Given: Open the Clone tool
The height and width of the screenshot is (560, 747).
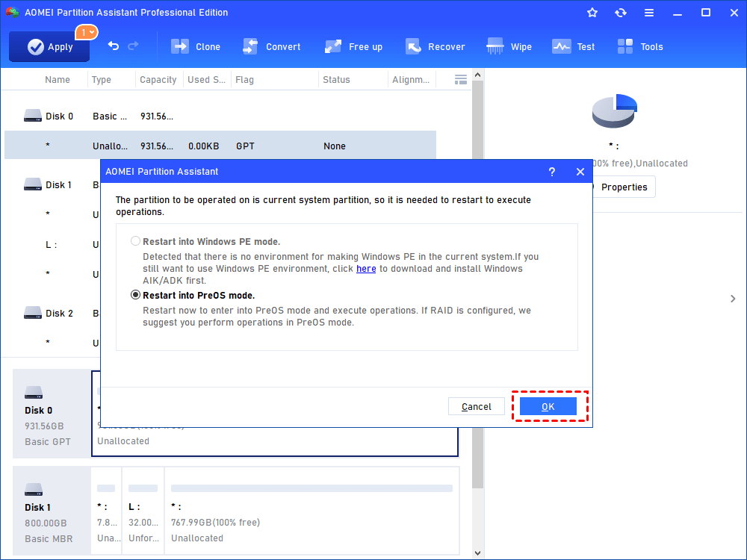Looking at the screenshot, I should pos(196,46).
